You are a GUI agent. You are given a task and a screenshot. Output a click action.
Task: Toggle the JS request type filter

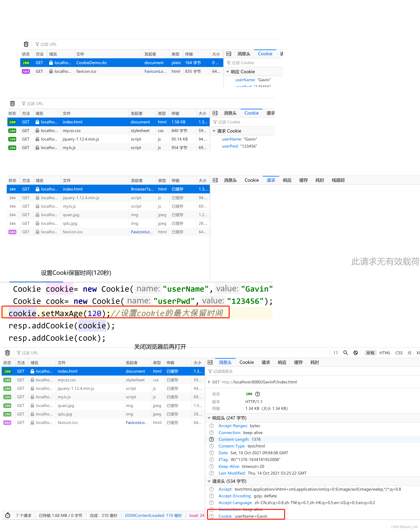409,353
